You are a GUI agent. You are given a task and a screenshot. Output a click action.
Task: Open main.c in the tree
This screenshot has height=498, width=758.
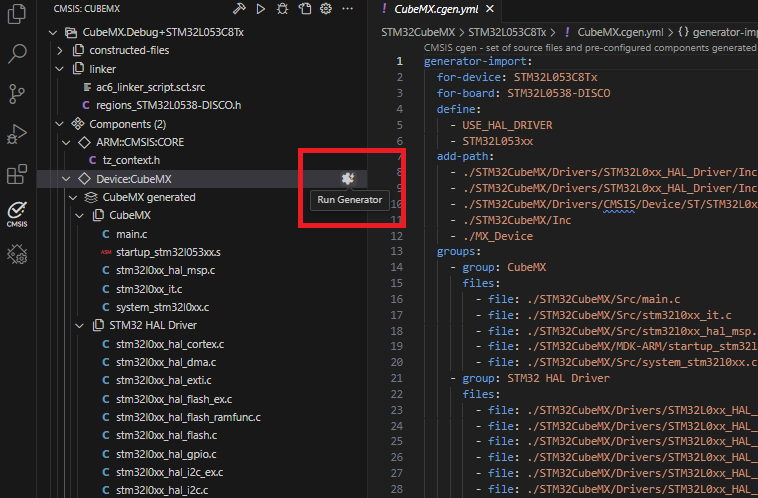pos(131,234)
